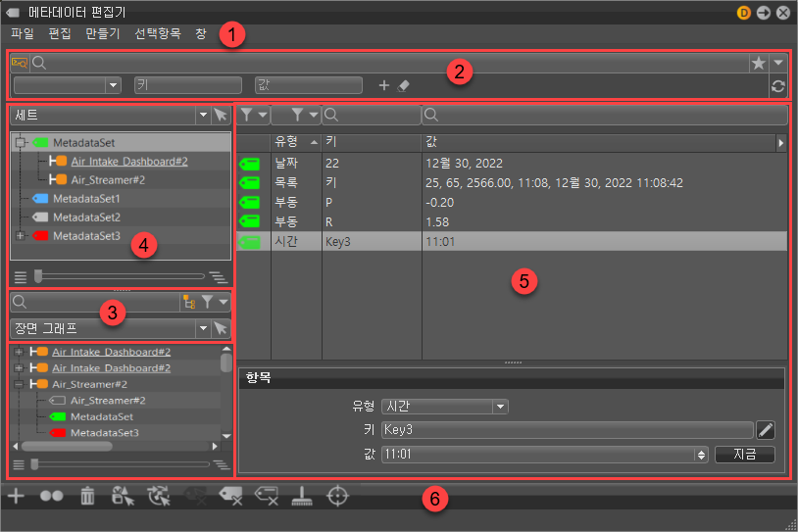Screen dimensions: 798x532
Task: Click the scene graph horizontal scrollbar
Action: point(67,447)
